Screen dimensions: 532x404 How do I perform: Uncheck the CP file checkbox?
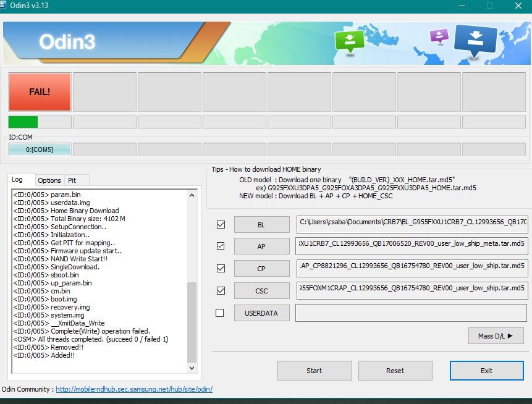click(x=221, y=268)
